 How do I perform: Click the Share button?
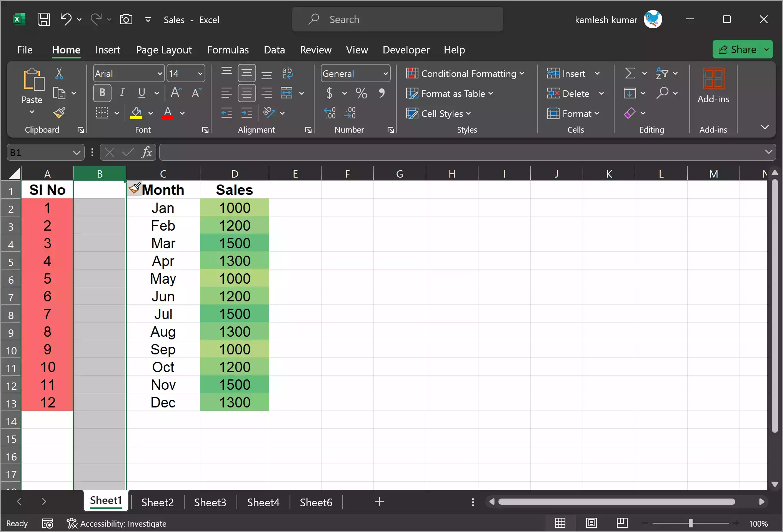[x=740, y=49]
